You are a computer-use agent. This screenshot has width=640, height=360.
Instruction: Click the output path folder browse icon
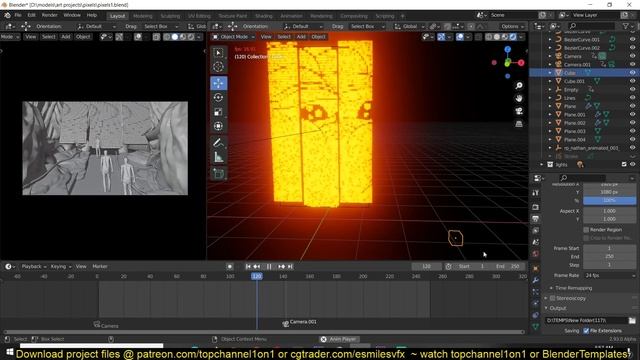(632, 320)
